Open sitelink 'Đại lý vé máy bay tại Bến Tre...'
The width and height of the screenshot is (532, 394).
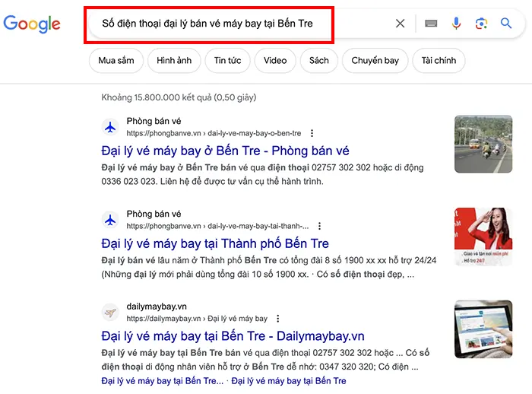point(162,381)
